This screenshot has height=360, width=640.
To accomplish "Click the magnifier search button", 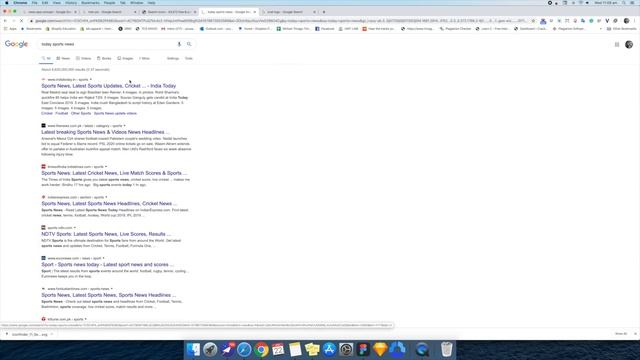I will point(189,44).
